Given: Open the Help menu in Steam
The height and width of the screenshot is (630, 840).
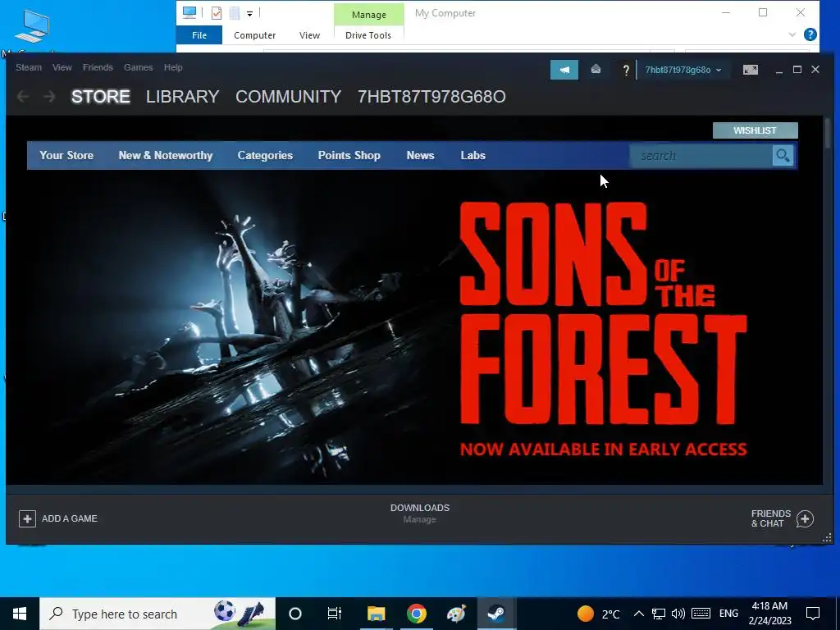Looking at the screenshot, I should pyautogui.click(x=173, y=67).
